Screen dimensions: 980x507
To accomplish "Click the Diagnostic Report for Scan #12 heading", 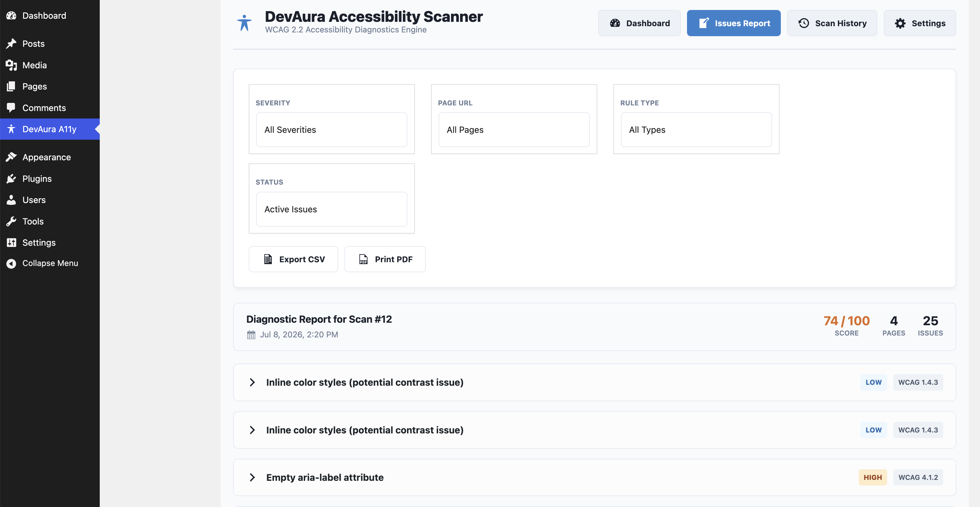I will point(319,319).
